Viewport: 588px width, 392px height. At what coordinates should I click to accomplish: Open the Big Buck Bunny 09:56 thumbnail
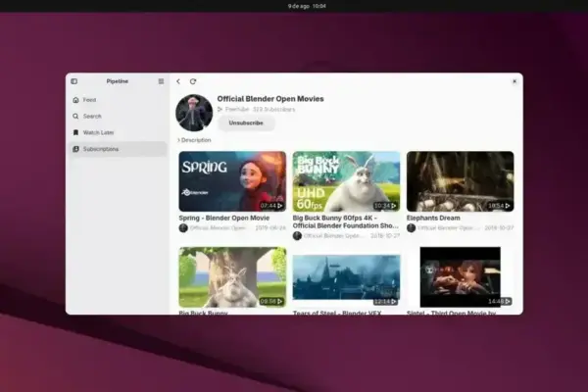(232, 277)
